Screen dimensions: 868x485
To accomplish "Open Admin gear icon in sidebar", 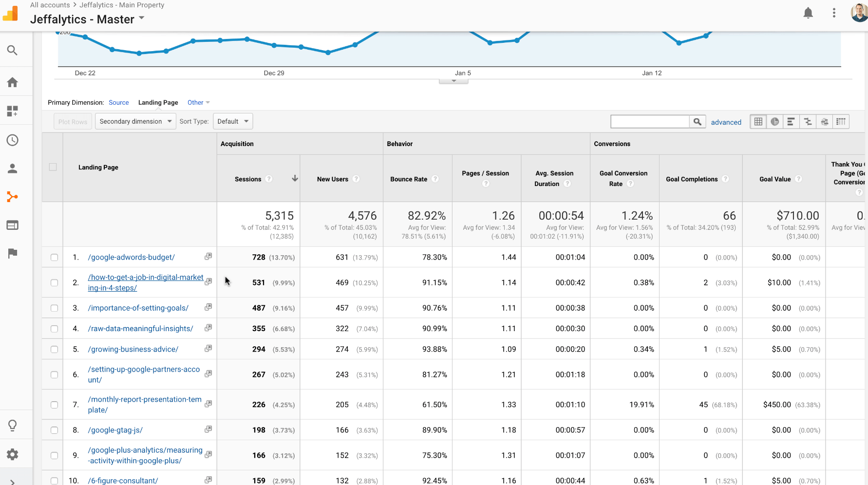I will [x=12, y=454].
